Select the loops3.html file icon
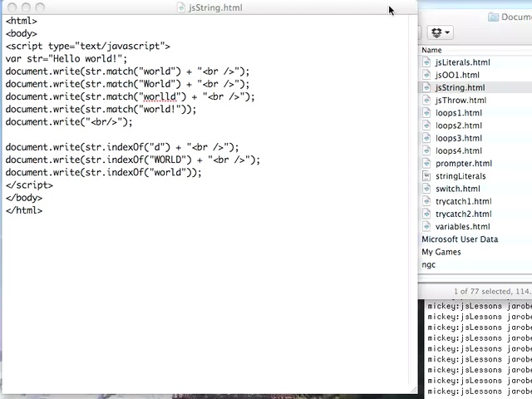This screenshot has width=532, height=399. tap(426, 138)
